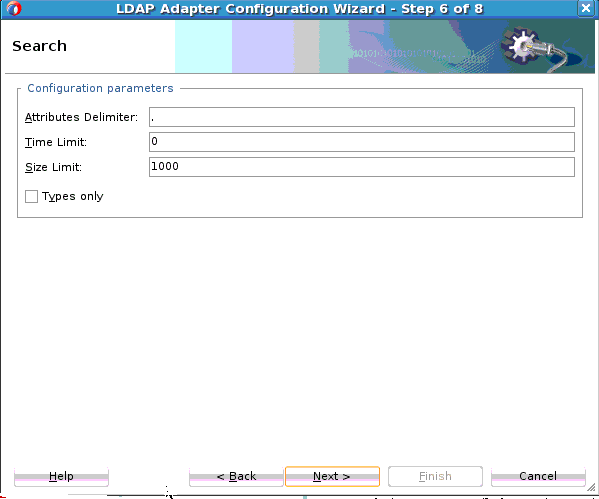Click the application icon in title bar
Image resolution: width=599 pixels, height=499 pixels.
pos(14,8)
